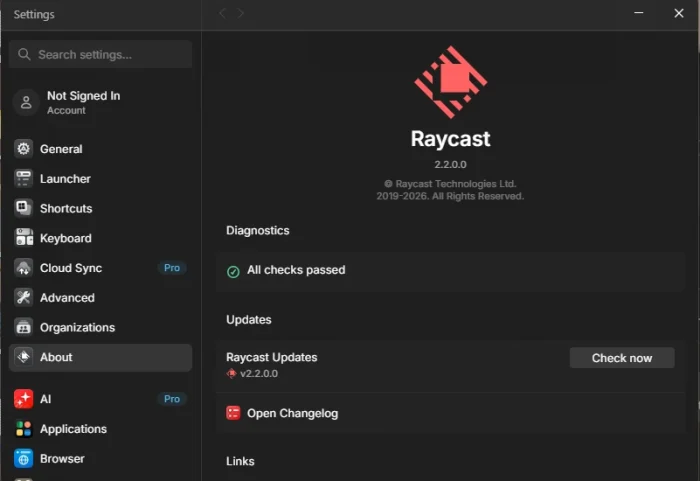Click the About sidebar icon
700x481 pixels.
pyautogui.click(x=23, y=357)
